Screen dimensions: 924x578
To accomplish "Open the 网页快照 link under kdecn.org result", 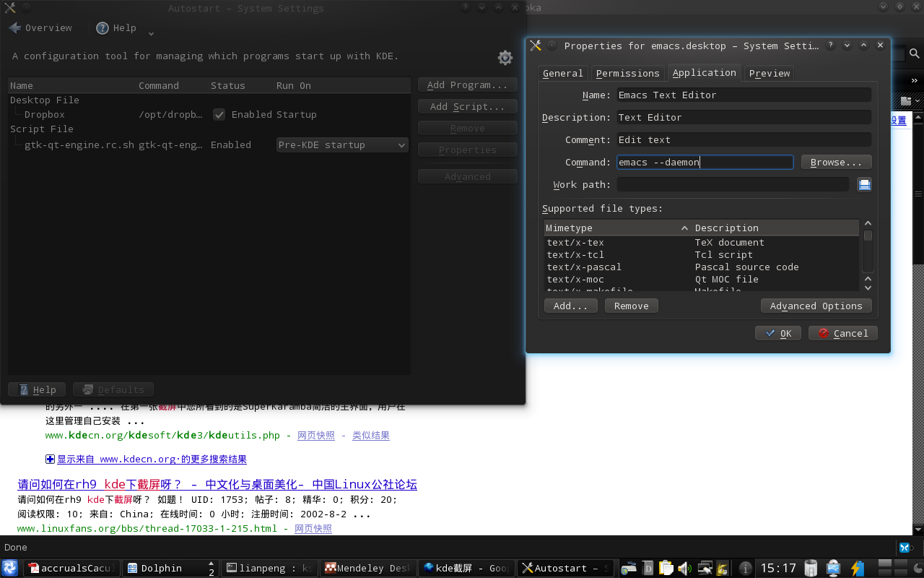I will pos(316,436).
